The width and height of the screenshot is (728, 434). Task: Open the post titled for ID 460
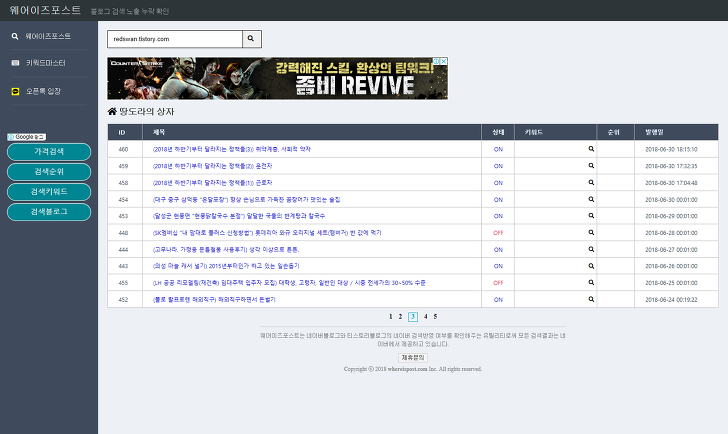pos(232,149)
